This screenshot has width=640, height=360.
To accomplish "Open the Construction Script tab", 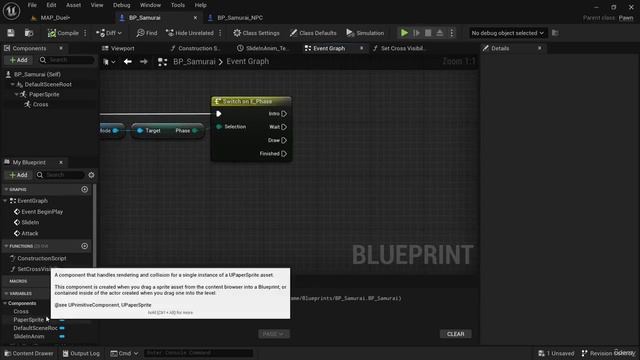I will [x=199, y=49].
